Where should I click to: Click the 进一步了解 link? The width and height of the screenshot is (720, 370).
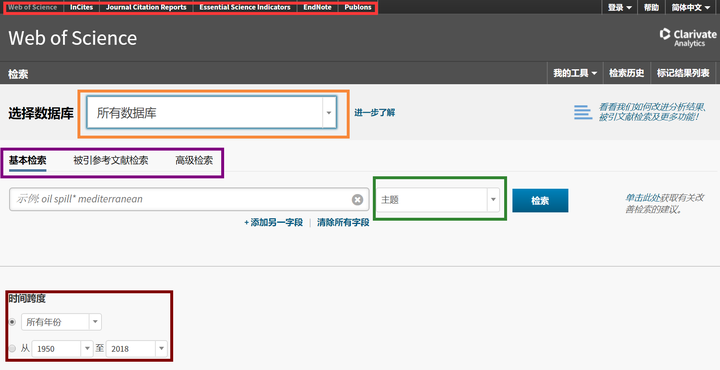pyautogui.click(x=374, y=112)
